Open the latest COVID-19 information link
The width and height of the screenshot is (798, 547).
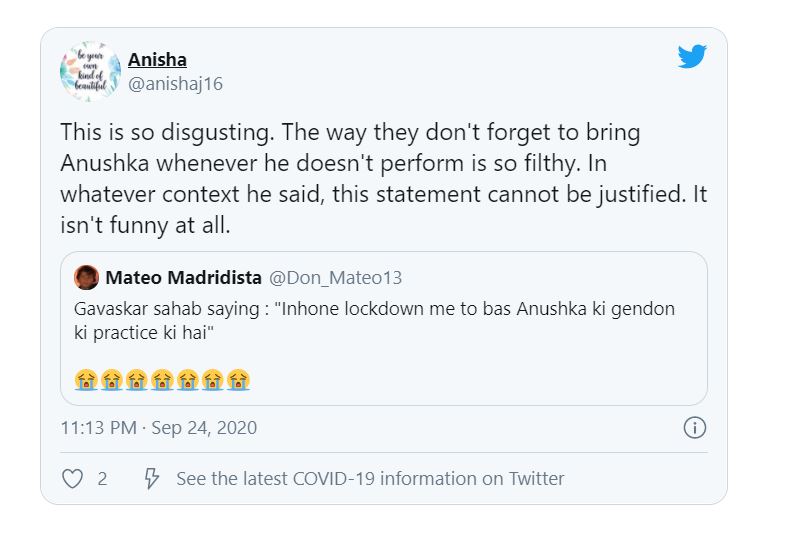coord(370,479)
